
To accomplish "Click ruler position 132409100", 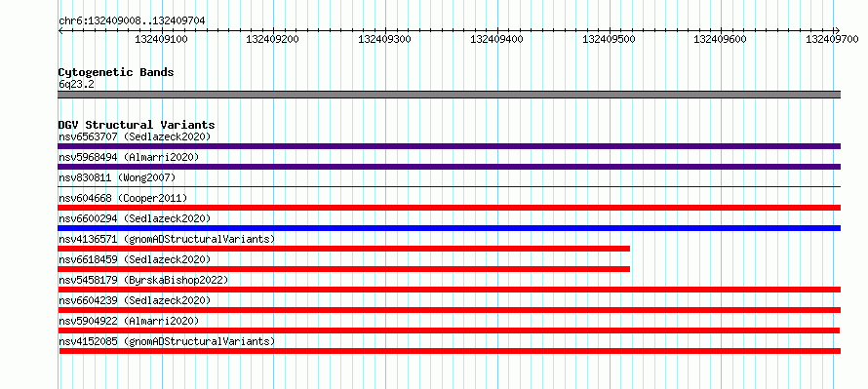I will (161, 39).
